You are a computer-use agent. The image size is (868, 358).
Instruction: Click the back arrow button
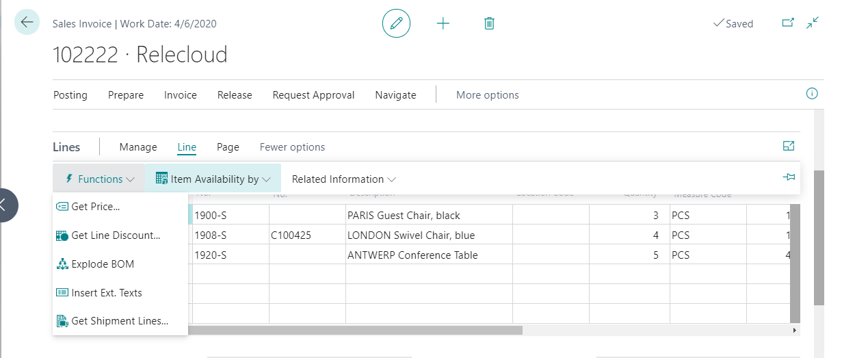(x=27, y=22)
